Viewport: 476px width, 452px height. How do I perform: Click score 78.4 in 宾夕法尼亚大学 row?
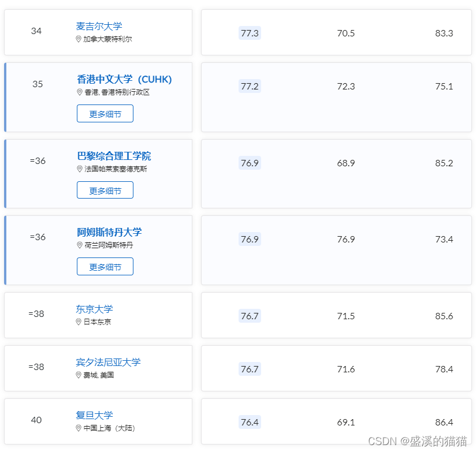(444, 369)
